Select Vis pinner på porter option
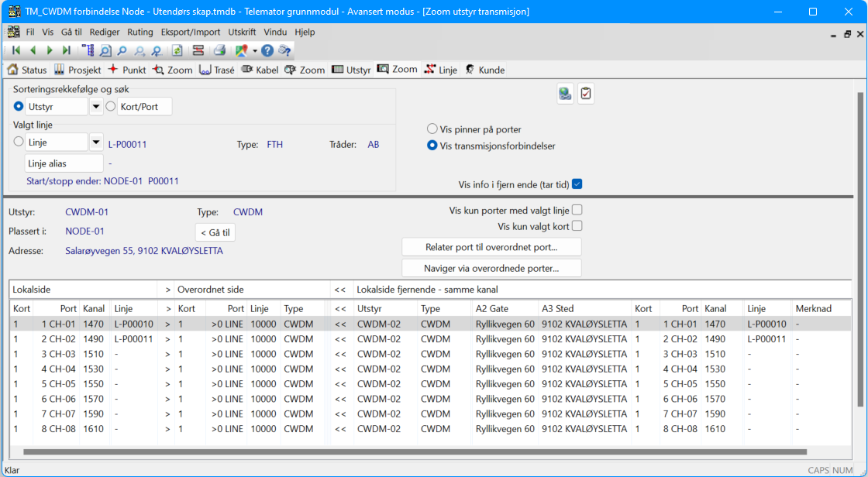The height and width of the screenshot is (477, 868). [x=432, y=129]
